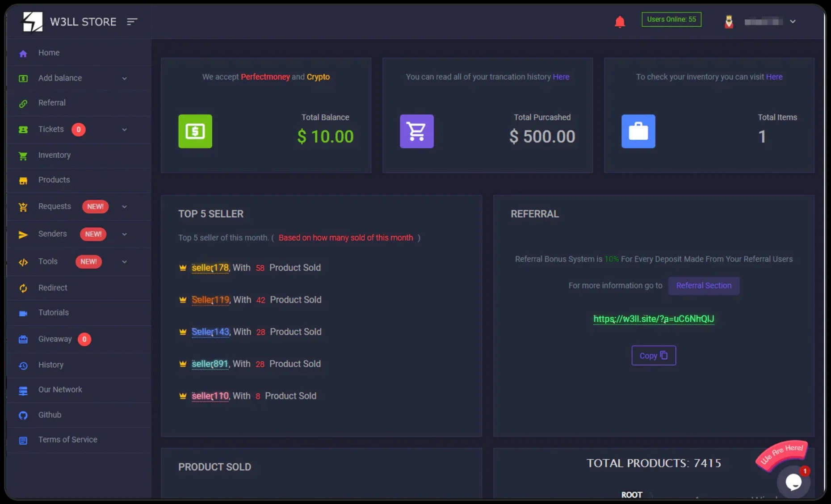Expand the Add balance submenu
The width and height of the screenshot is (831, 504).
tap(124, 78)
